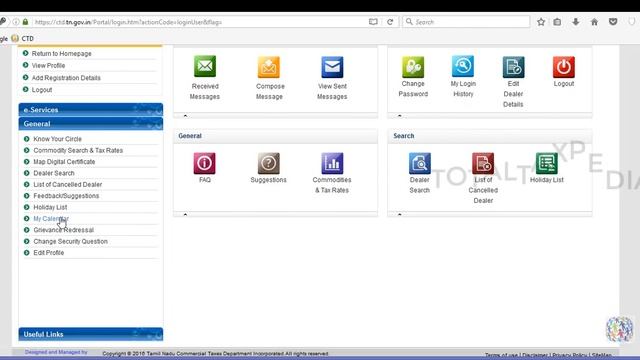Select View Profile in sidebar
The height and width of the screenshot is (360, 640).
(x=48, y=65)
